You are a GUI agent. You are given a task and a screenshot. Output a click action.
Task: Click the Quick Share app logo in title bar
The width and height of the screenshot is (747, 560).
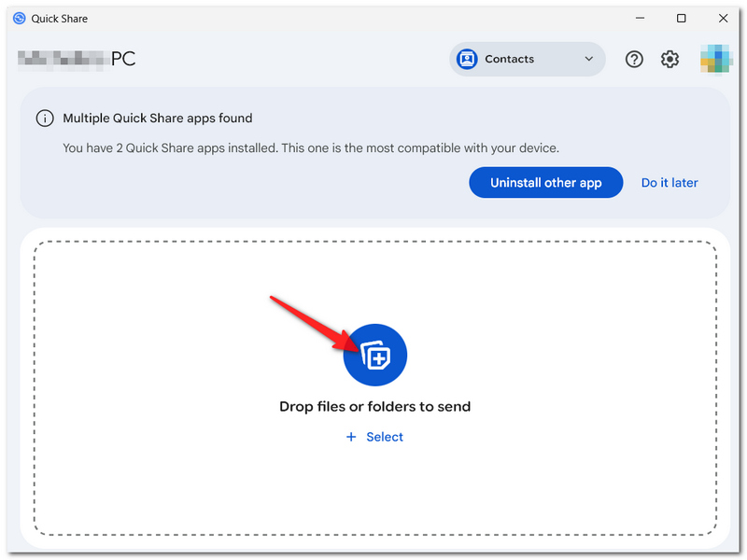click(19, 19)
